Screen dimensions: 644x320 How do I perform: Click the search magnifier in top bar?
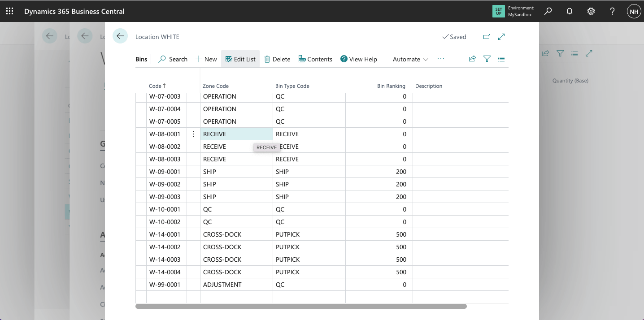[x=548, y=11]
